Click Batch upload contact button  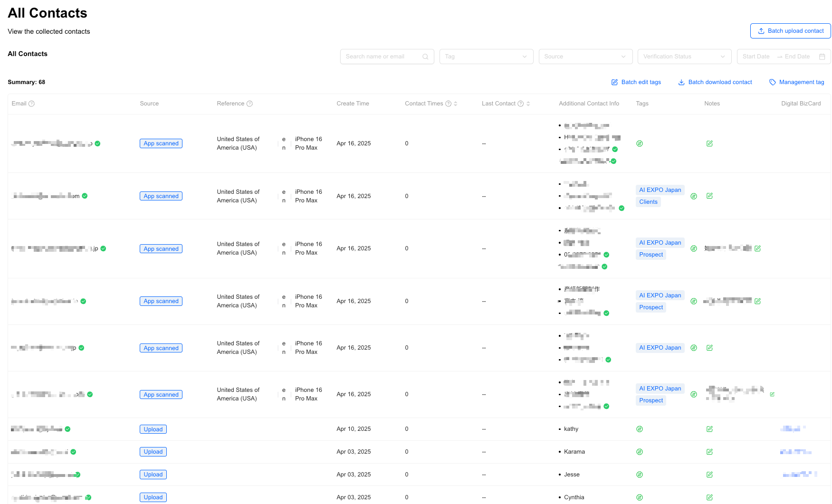[790, 31]
